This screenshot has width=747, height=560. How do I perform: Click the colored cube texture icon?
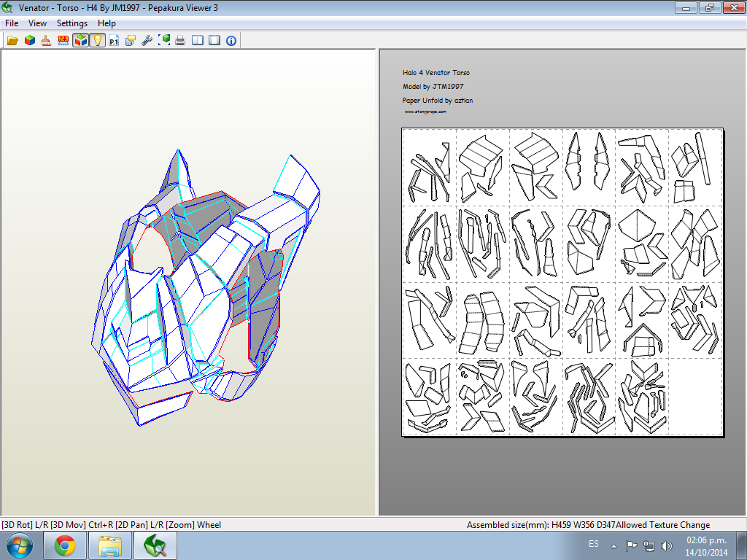coord(29,41)
